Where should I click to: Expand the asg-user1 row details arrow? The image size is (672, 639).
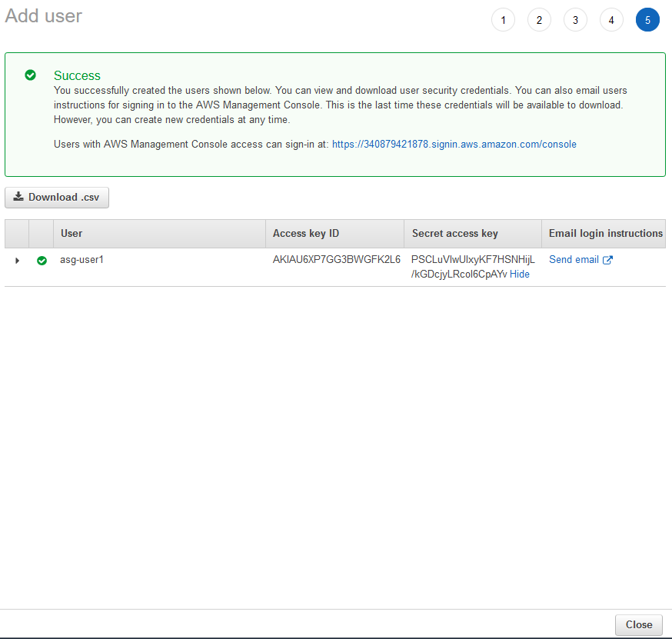(x=17, y=261)
